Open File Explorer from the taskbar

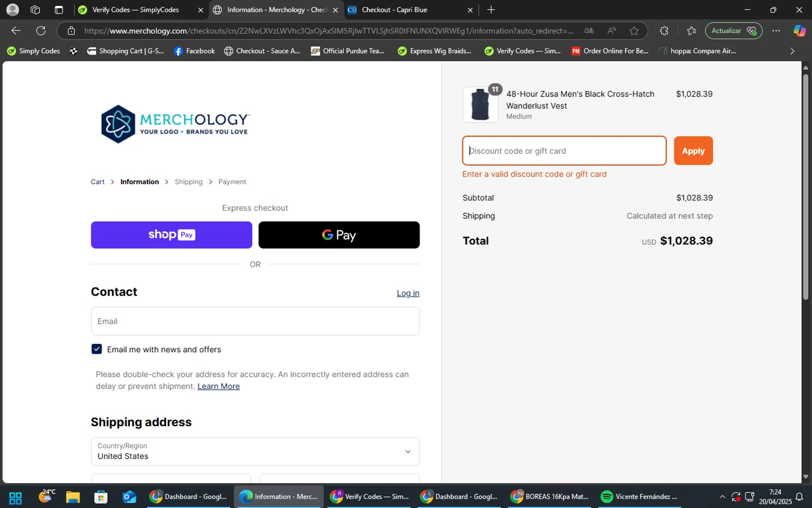(73, 497)
